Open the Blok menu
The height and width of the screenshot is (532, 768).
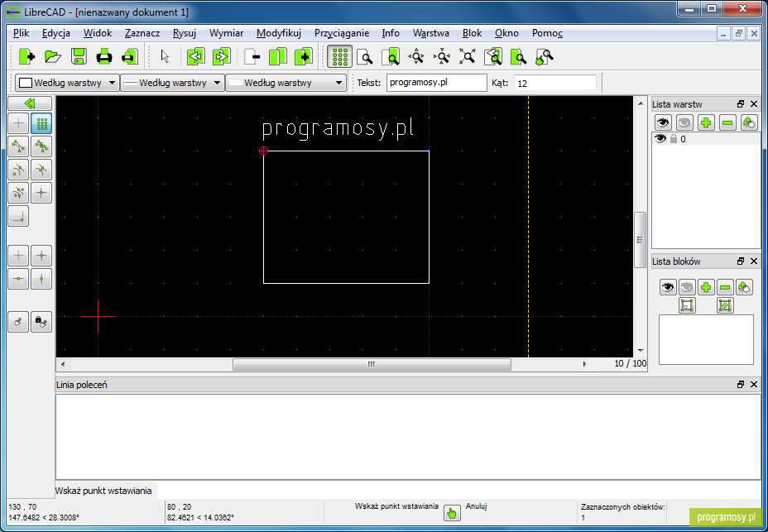point(473,33)
